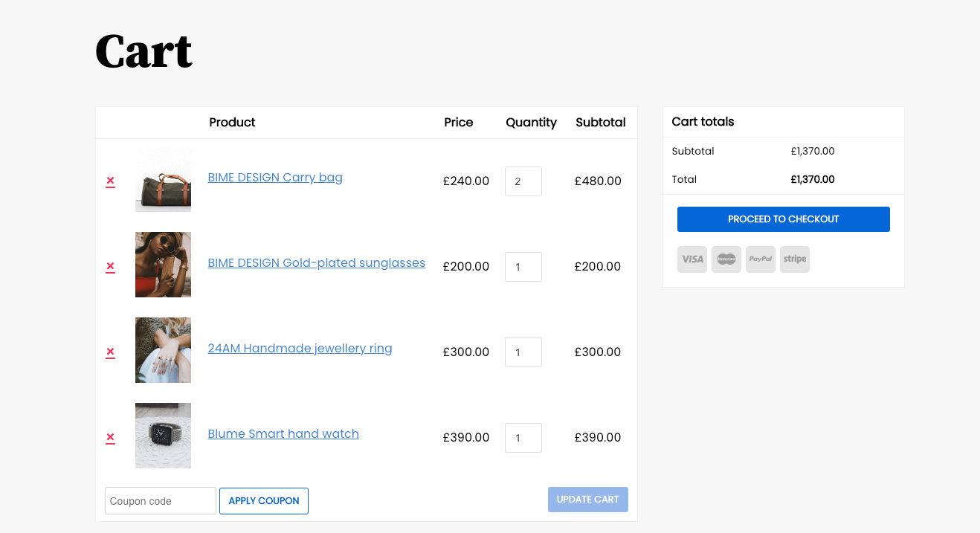This screenshot has height=533, width=980.
Task: Open BIME DESIGN Gold-plated sunglasses product page
Action: 316,263
